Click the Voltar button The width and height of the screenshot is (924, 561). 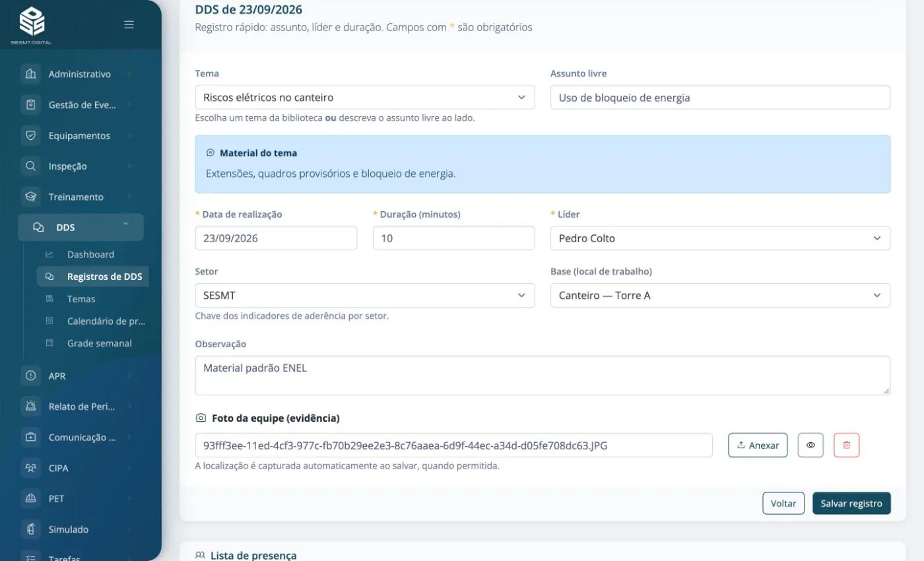(783, 504)
